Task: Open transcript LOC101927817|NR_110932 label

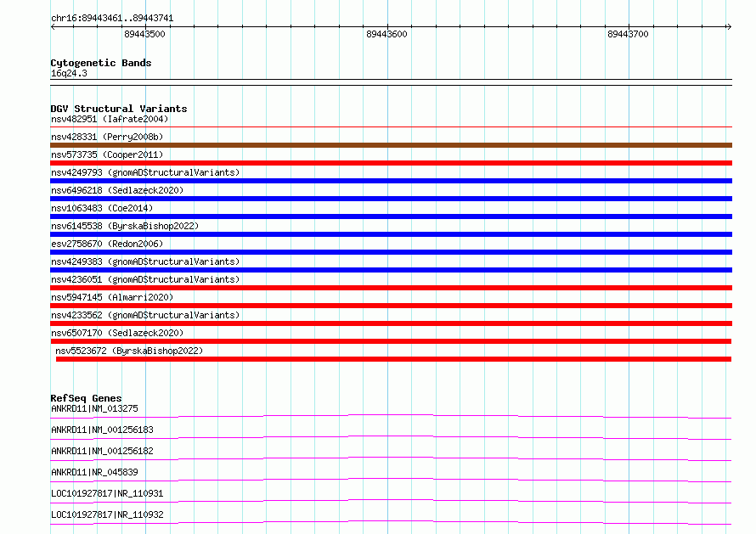Action: 107,514
